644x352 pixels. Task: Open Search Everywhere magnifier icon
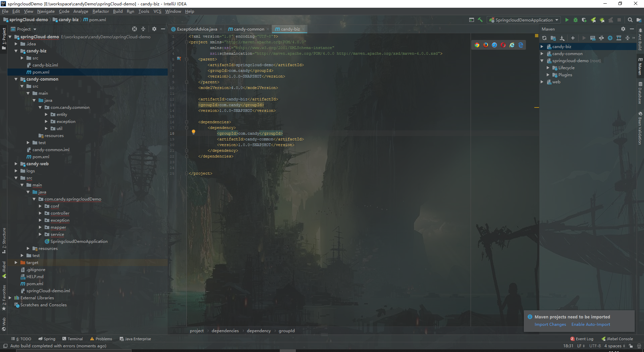coord(630,20)
